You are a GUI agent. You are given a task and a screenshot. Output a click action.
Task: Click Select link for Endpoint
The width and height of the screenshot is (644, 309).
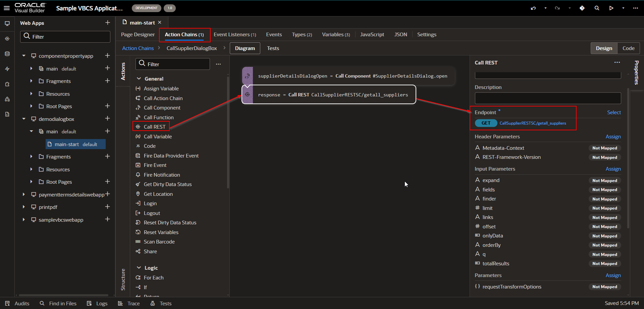click(614, 113)
